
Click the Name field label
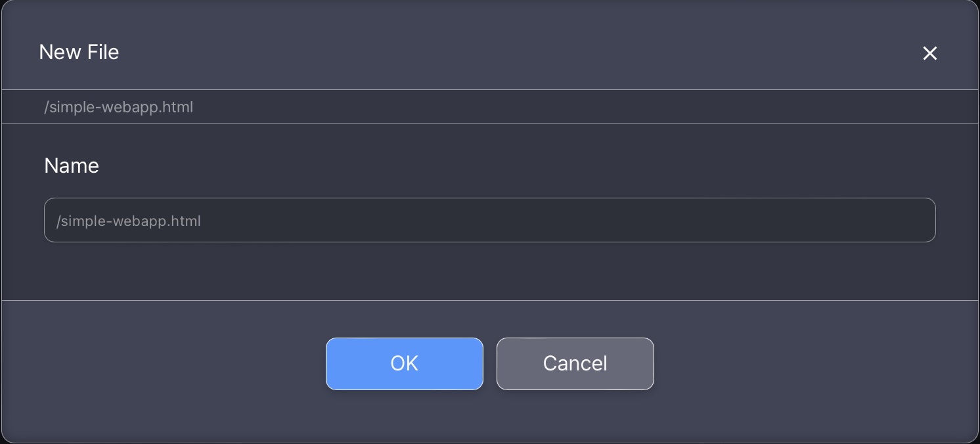72,166
